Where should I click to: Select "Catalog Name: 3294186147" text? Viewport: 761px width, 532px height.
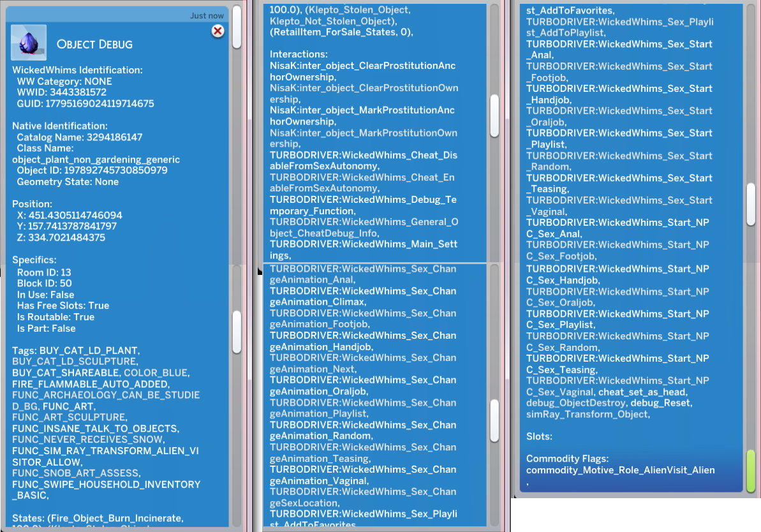click(x=80, y=137)
